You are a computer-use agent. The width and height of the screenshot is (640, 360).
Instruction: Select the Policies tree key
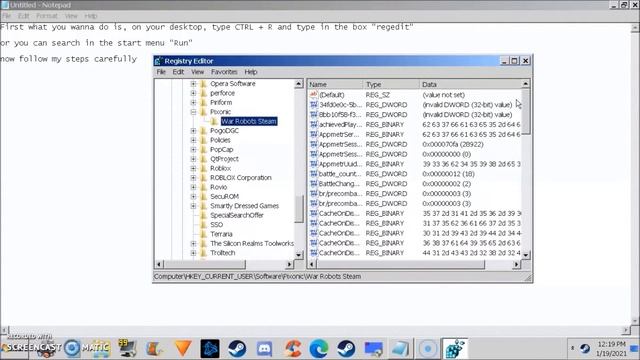pos(220,140)
